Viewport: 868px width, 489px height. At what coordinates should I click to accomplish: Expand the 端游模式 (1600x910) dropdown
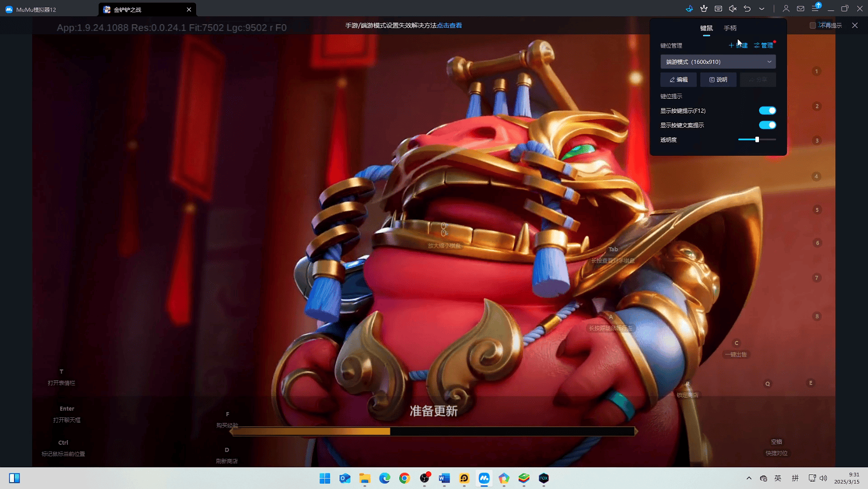[718, 62]
